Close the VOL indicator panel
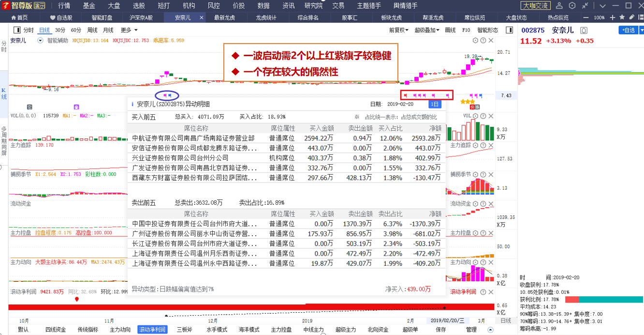Viewport: 644px width, 335px height. [491, 116]
